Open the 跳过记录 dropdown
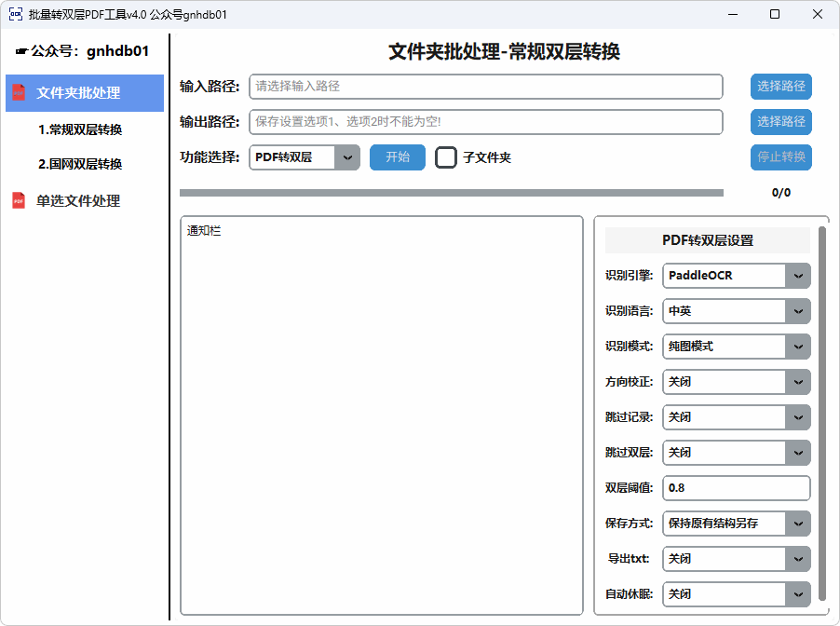This screenshot has width=840, height=626. click(736, 417)
